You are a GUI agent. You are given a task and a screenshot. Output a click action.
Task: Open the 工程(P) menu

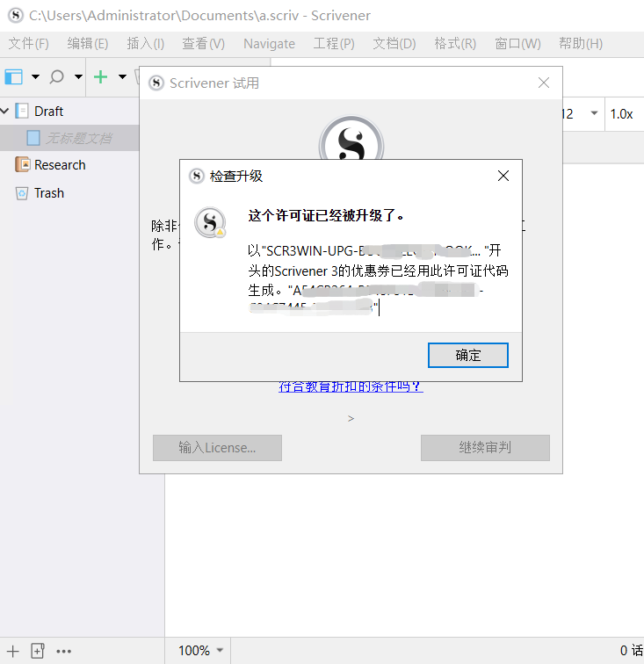[x=334, y=44]
